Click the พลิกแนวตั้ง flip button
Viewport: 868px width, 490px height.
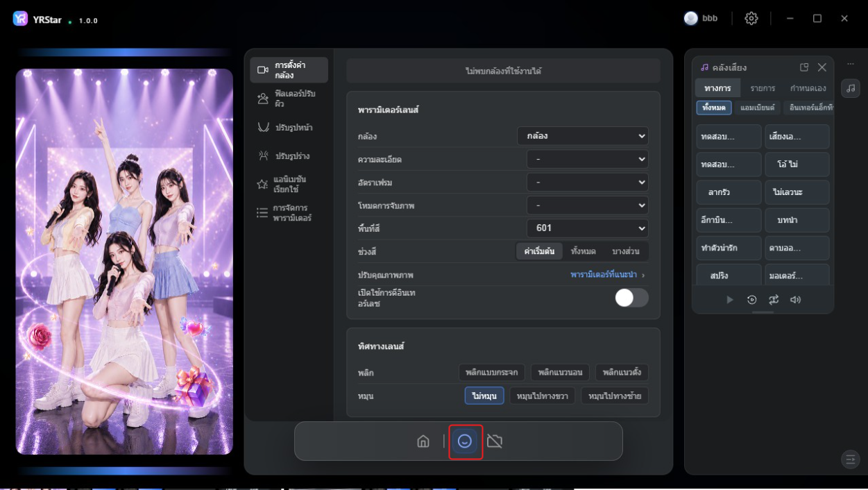tap(622, 372)
